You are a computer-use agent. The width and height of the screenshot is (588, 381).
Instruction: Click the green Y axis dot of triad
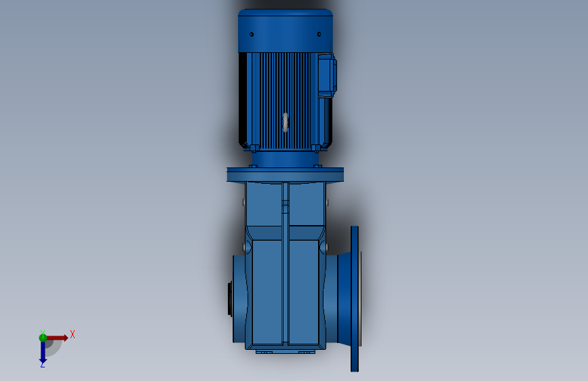43,338
